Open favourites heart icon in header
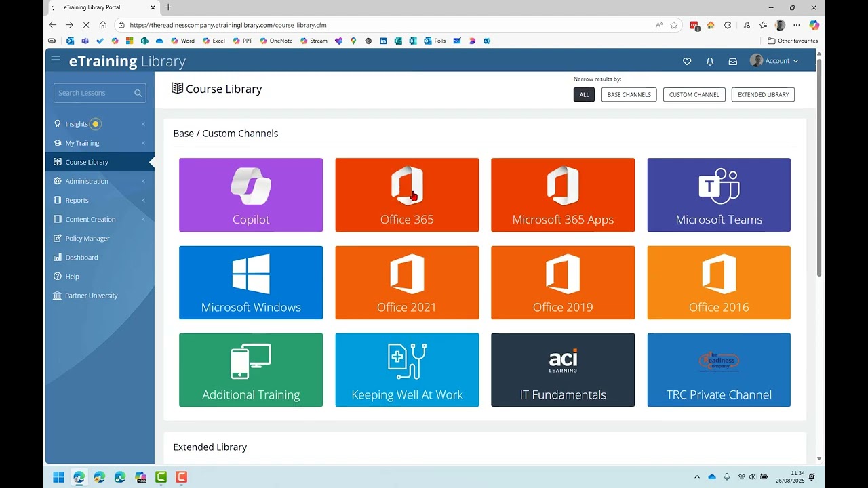This screenshot has height=488, width=868. pos(687,61)
